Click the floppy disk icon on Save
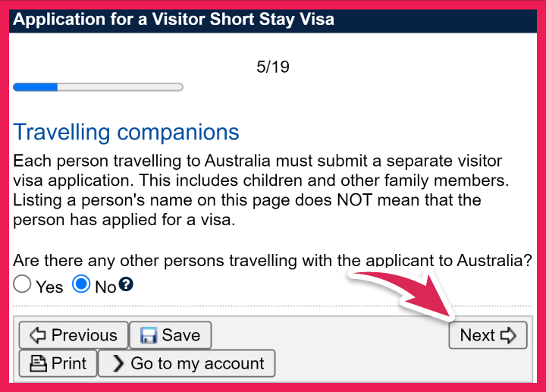 click(147, 335)
